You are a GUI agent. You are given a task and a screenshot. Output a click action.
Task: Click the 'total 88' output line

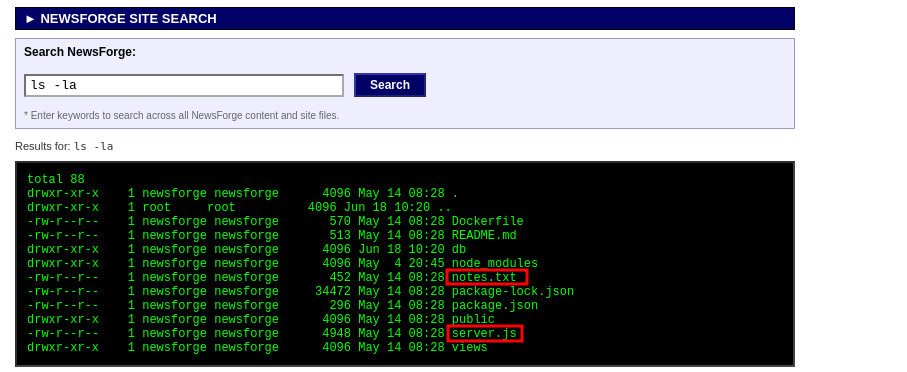click(56, 179)
